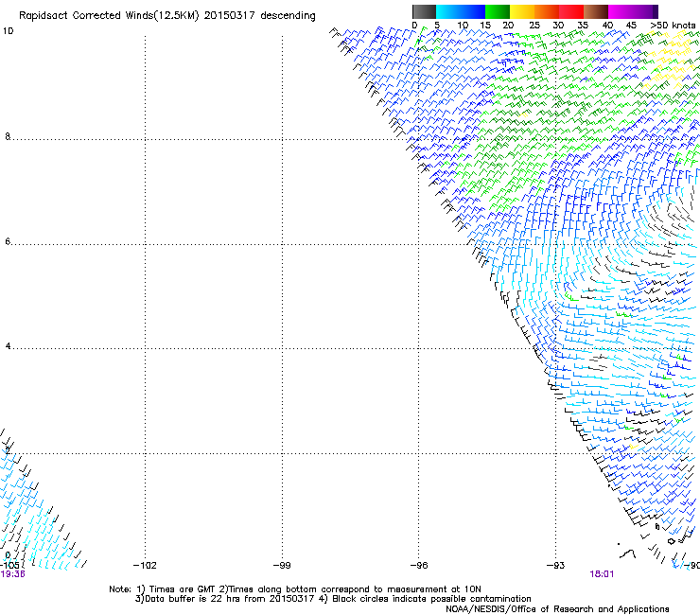
Task: Click the magenta 40-45 knots color band
Action: point(621,11)
